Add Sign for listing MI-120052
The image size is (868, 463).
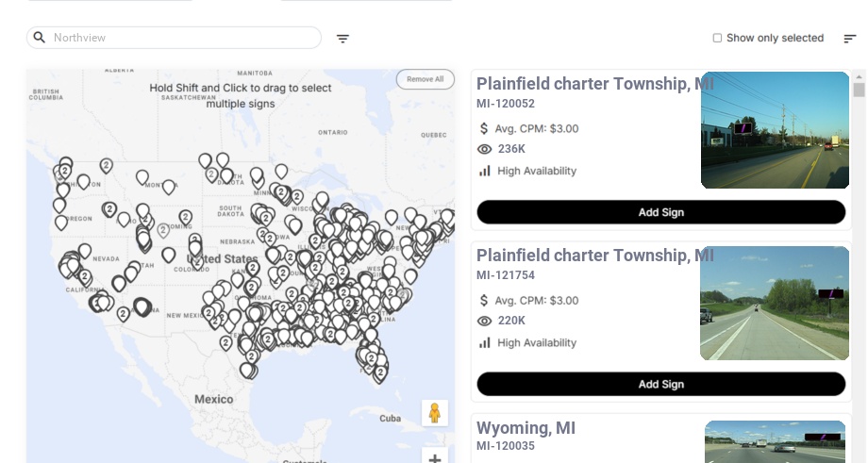pyautogui.click(x=660, y=212)
